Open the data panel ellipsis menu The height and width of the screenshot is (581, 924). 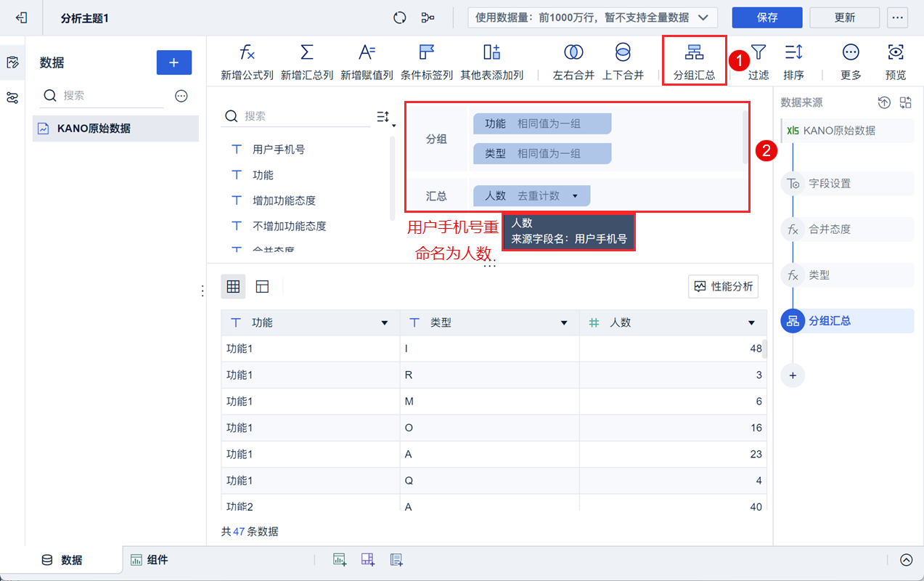[x=181, y=95]
